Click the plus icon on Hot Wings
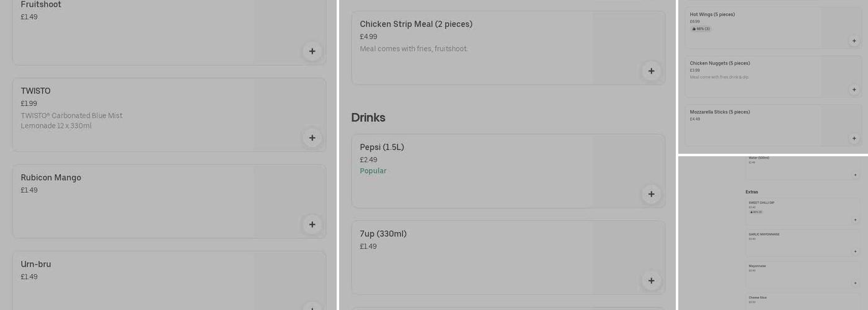Screen dimensions: 868x310 [x=854, y=41]
